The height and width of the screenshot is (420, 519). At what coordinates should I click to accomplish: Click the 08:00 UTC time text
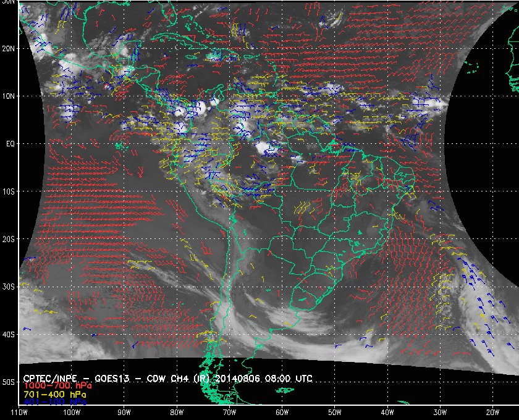[289, 378]
